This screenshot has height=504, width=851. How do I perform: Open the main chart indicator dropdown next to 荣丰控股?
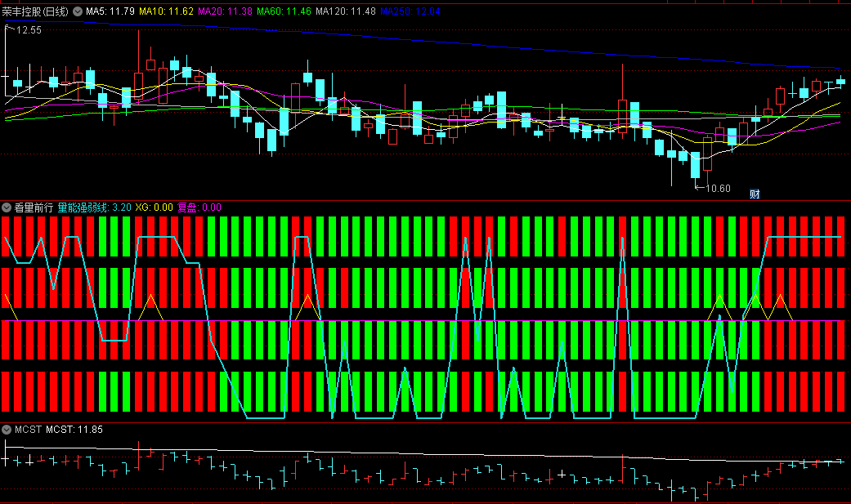[78, 11]
